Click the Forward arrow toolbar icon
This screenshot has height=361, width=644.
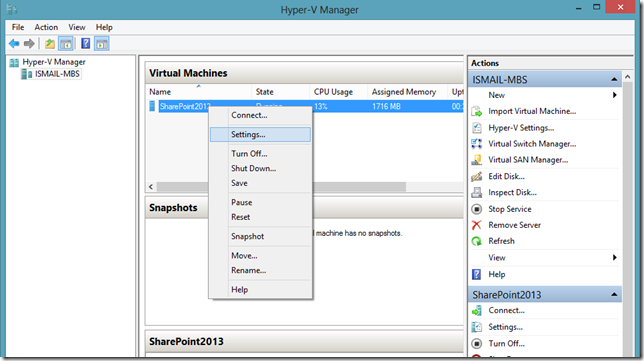[x=29, y=43]
